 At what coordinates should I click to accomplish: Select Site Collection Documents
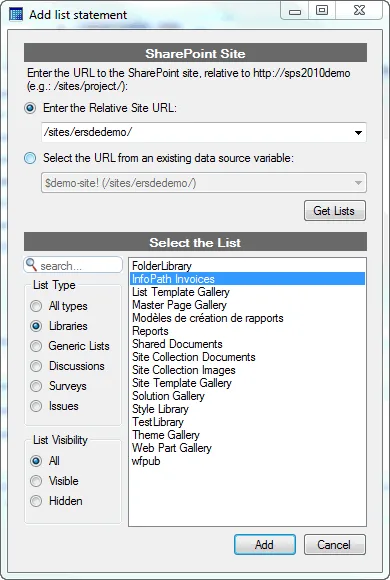247,357
